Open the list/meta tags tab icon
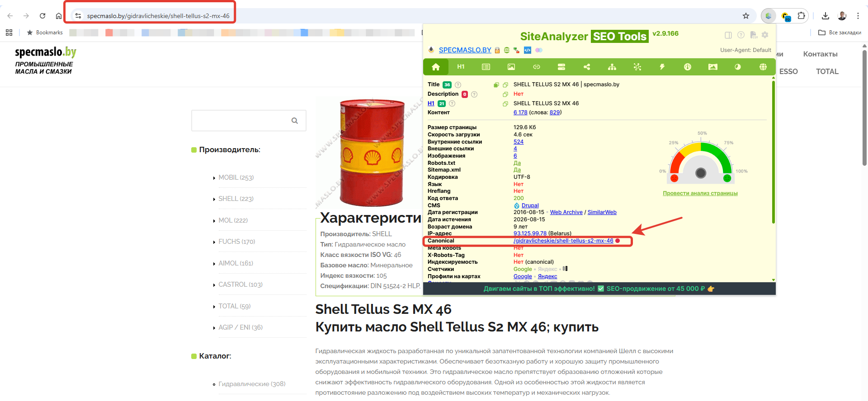The image size is (868, 401). click(x=486, y=67)
